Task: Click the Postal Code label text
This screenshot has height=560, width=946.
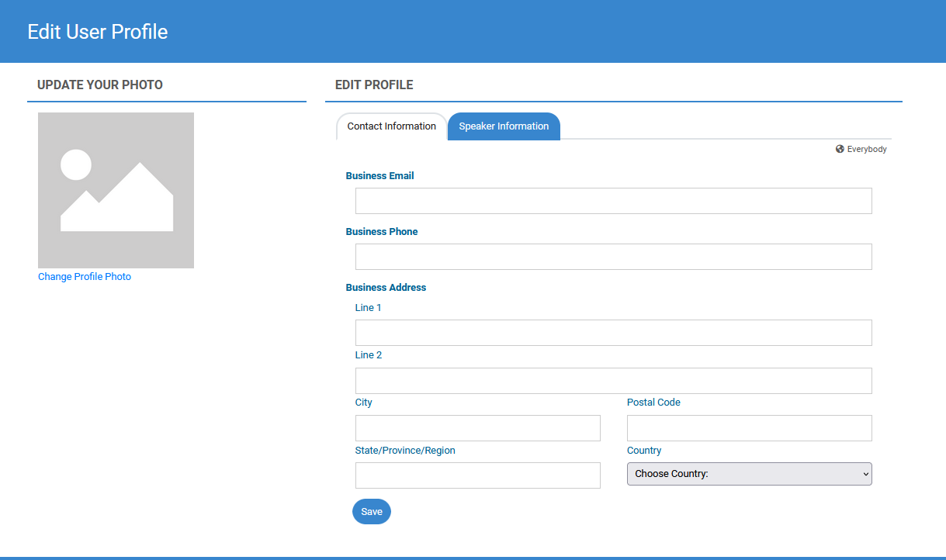Action: 653,403
